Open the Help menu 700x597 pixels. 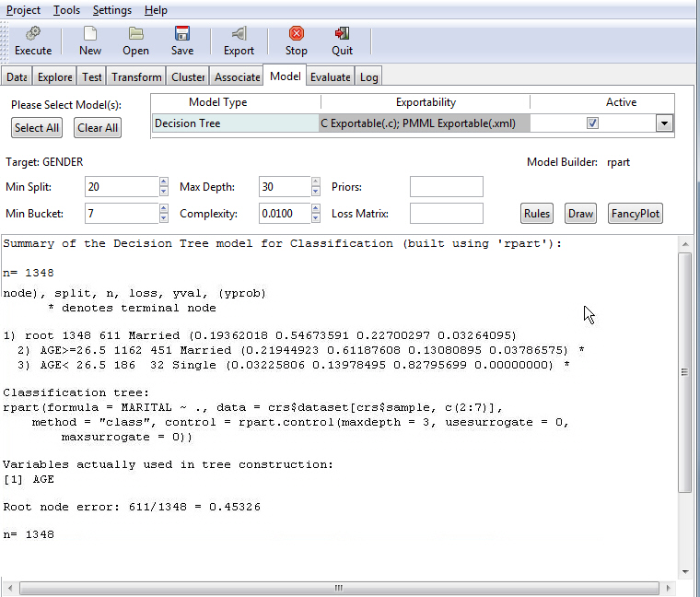pos(156,10)
